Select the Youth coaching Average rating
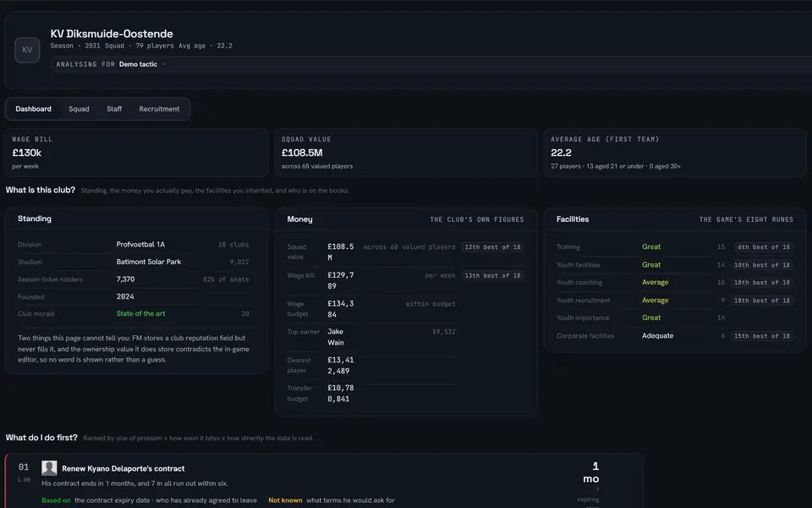 point(655,283)
